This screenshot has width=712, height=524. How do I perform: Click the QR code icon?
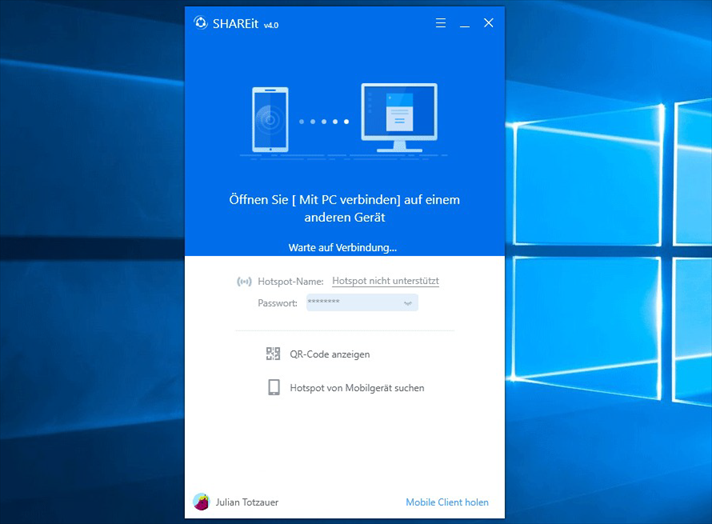click(273, 354)
